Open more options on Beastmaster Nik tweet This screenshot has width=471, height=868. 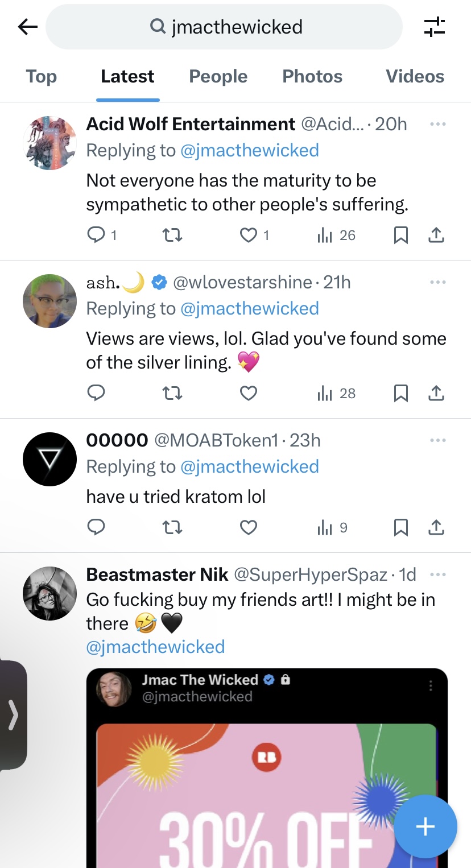[x=438, y=574]
